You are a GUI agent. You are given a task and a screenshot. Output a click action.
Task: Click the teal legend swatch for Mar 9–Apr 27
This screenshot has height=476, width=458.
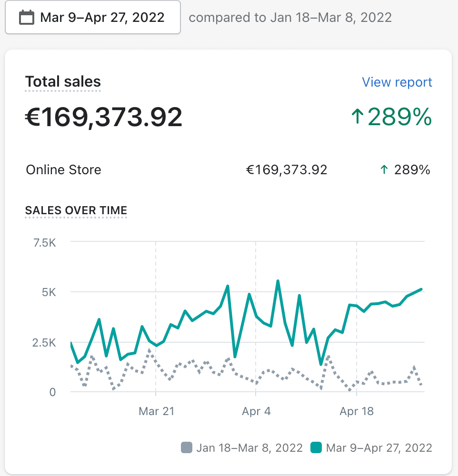point(316,447)
